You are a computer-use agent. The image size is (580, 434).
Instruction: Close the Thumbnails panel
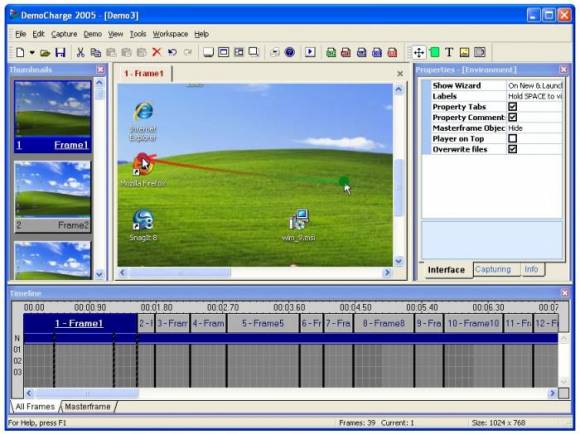[x=100, y=70]
